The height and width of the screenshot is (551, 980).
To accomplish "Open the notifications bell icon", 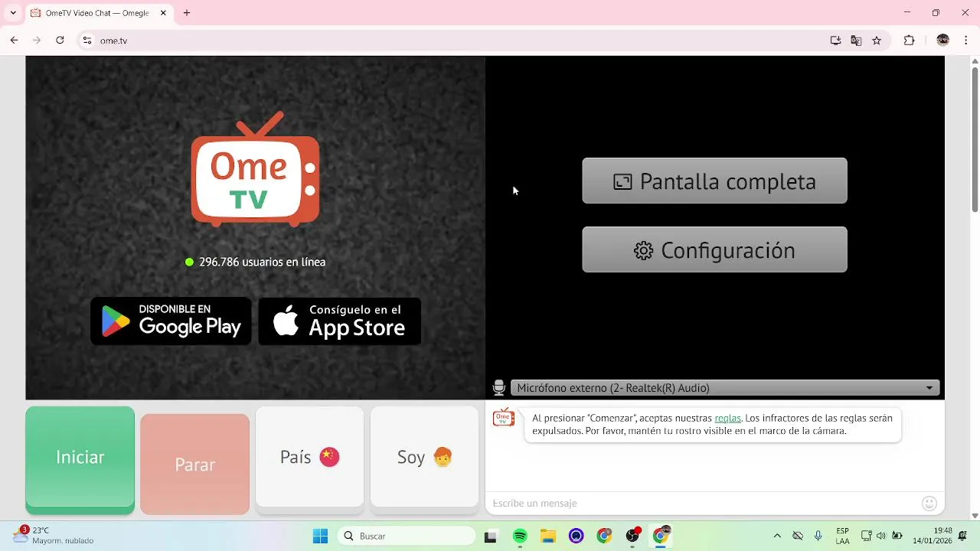I will tap(963, 536).
